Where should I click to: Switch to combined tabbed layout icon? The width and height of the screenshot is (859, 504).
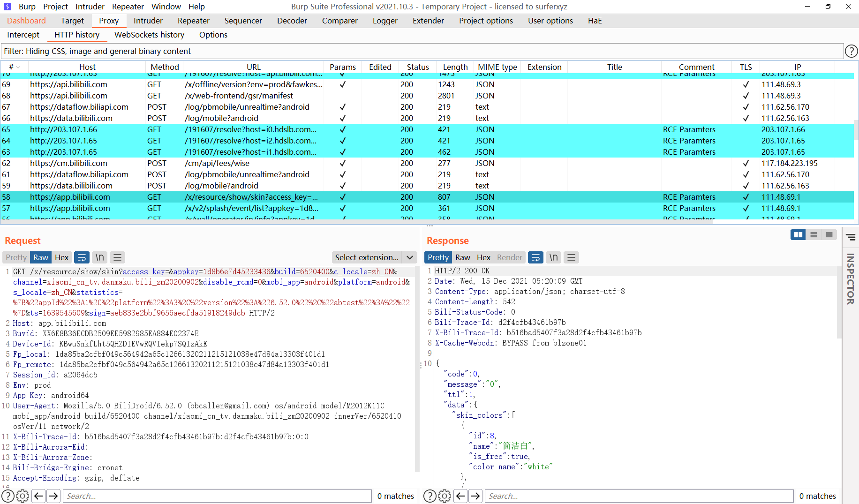click(x=829, y=235)
